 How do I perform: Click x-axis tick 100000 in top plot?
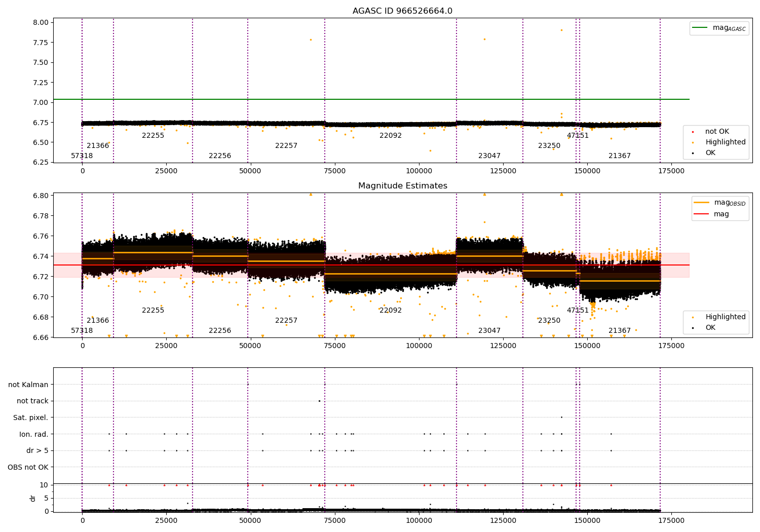pos(419,171)
